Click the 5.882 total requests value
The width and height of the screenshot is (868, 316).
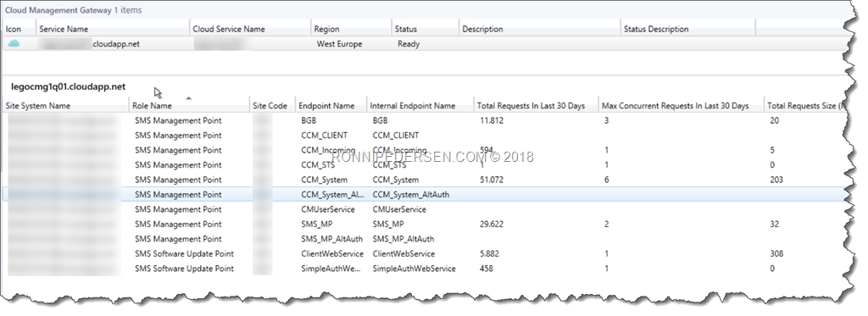point(489,254)
